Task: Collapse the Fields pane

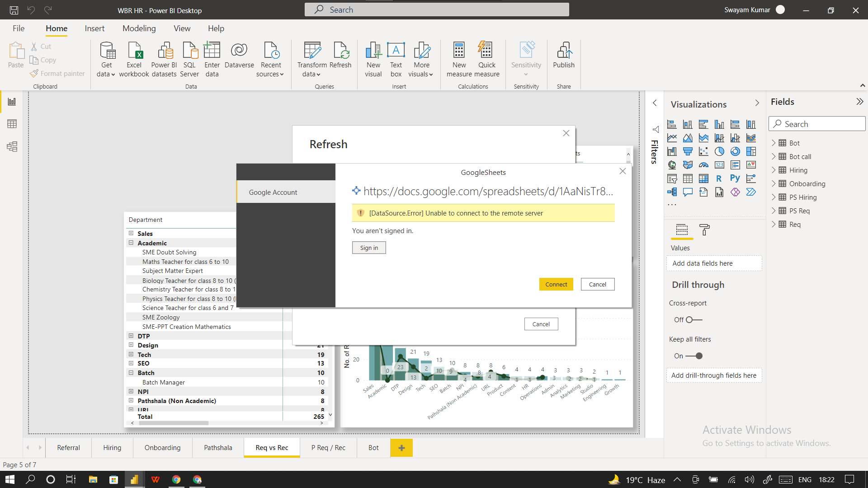Action: 859,102
